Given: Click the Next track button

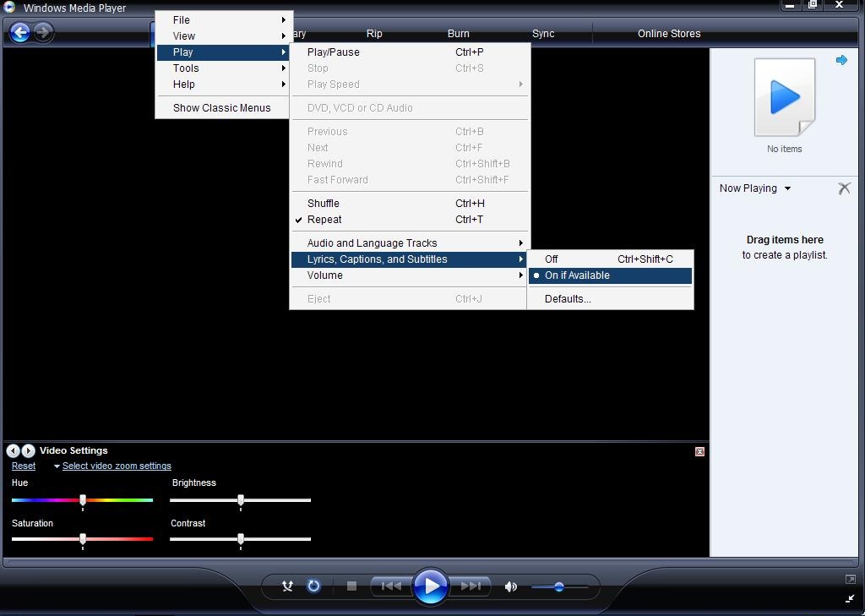Looking at the screenshot, I should point(470,586).
